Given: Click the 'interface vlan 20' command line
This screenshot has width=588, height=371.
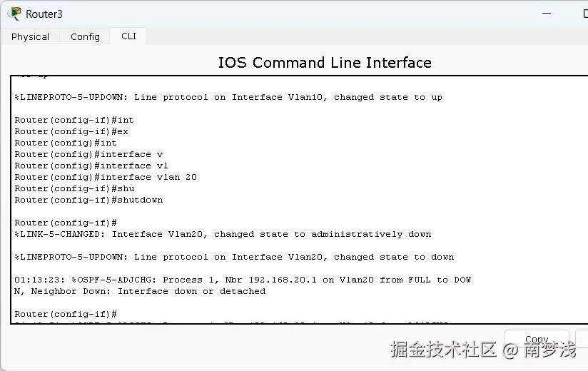Looking at the screenshot, I should click(x=106, y=177).
